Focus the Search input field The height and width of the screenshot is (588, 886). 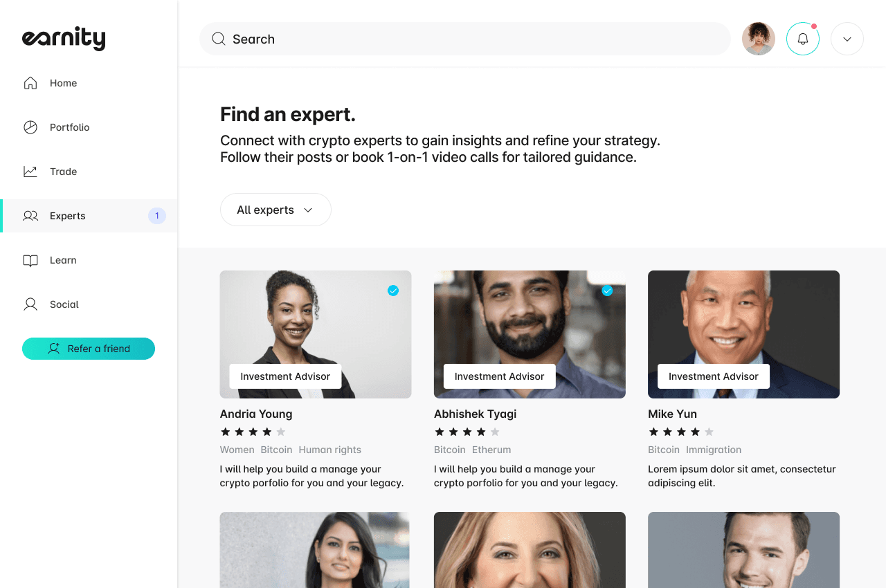[x=465, y=39]
